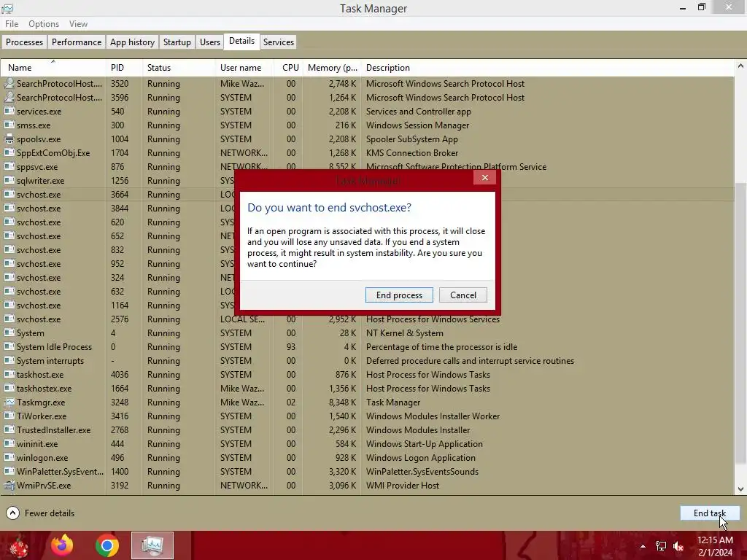Click the sppsvc.exe process icon
This screenshot has height=560, width=747.
point(9,167)
